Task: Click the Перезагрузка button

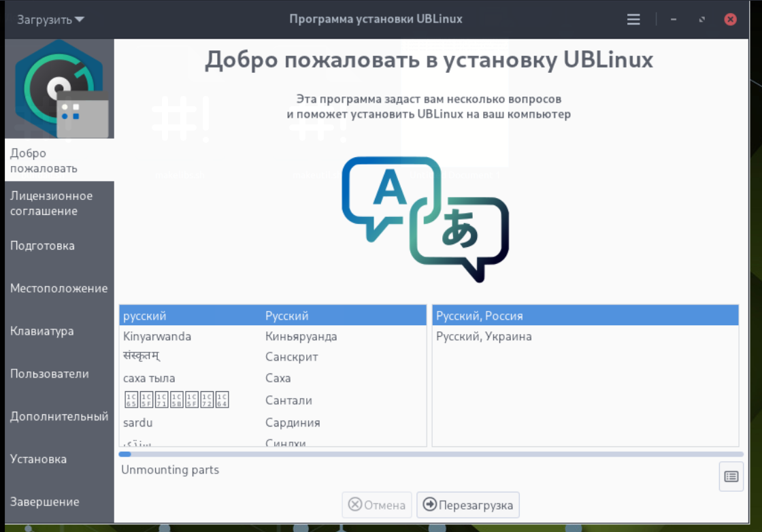Action: pyautogui.click(x=467, y=505)
